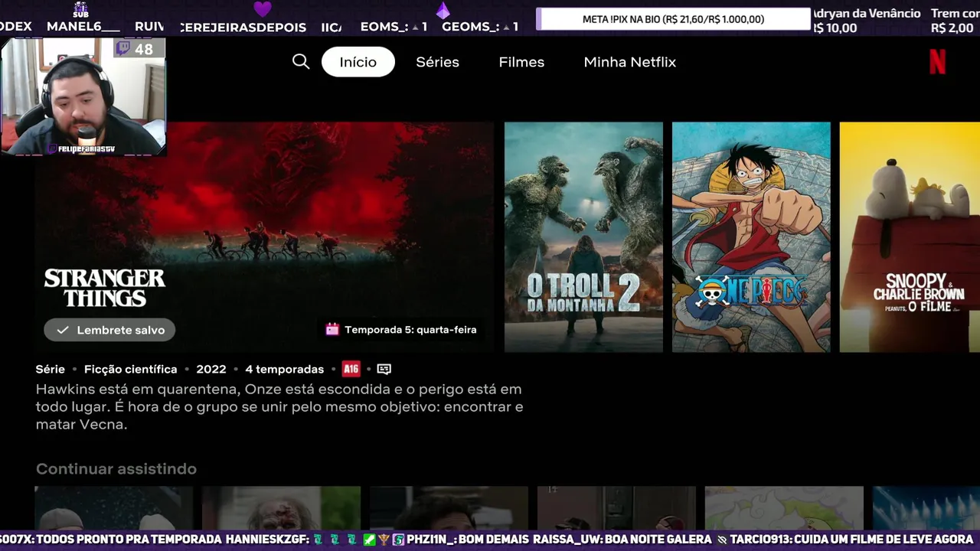
Task: Click the SUB badge icon above MANEL6
Action: [x=81, y=10]
